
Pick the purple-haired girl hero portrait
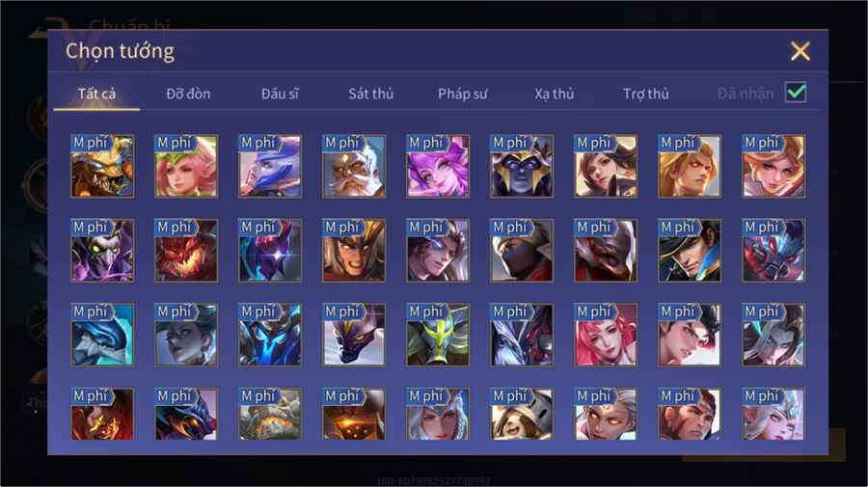[x=438, y=166]
